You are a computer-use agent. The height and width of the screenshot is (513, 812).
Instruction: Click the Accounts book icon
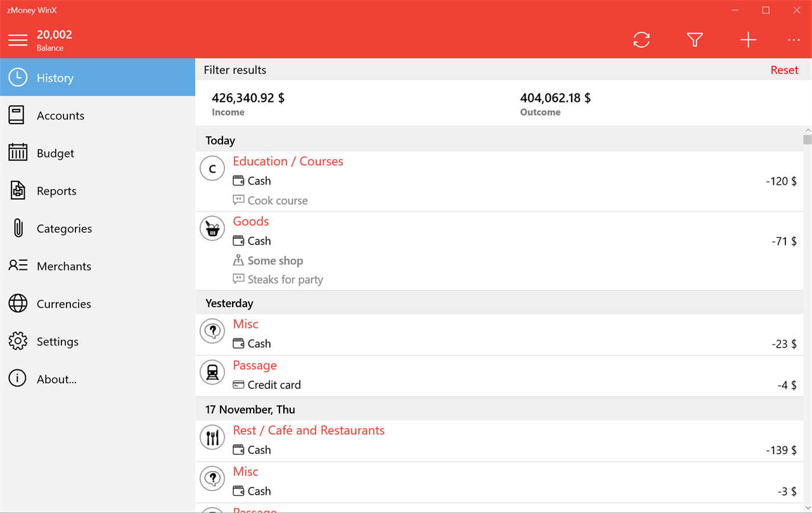click(16, 115)
